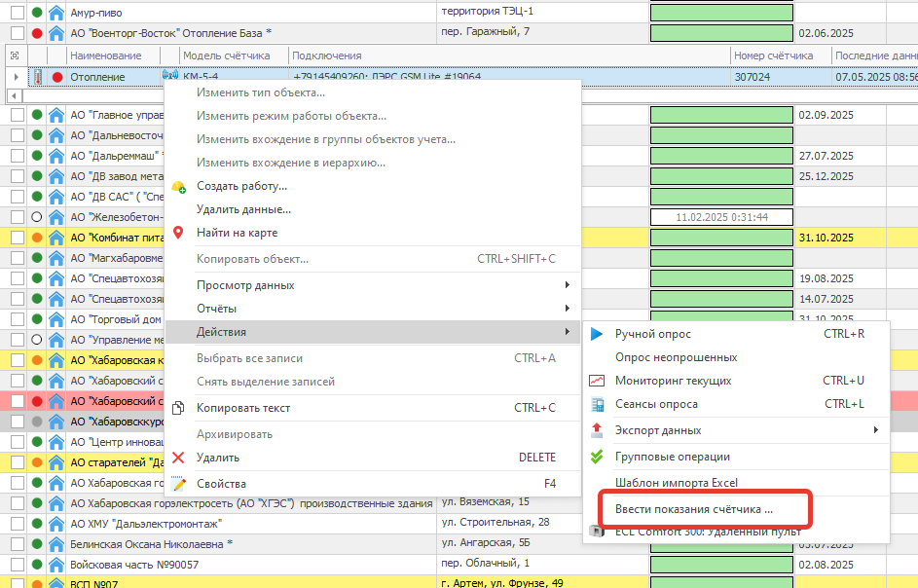Screen dimensions: 918x588
Task: Click the address территория ТЭЦ-1
Action: coord(487,11)
